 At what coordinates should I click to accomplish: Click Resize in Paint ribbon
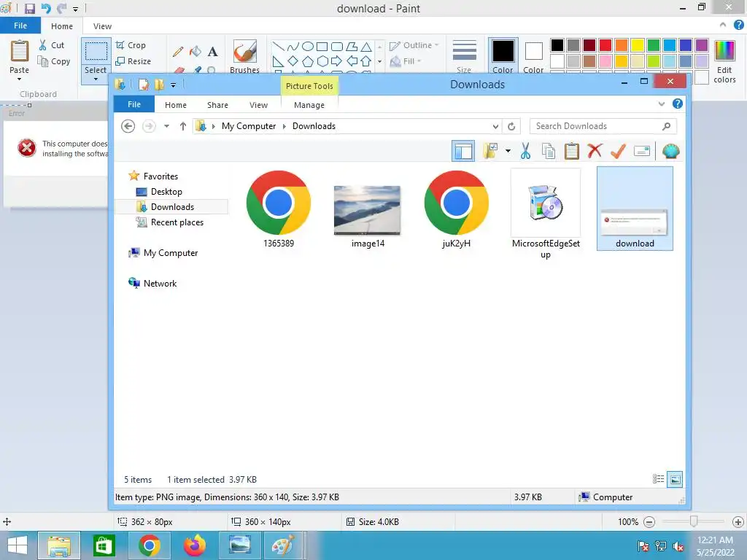pyautogui.click(x=133, y=61)
